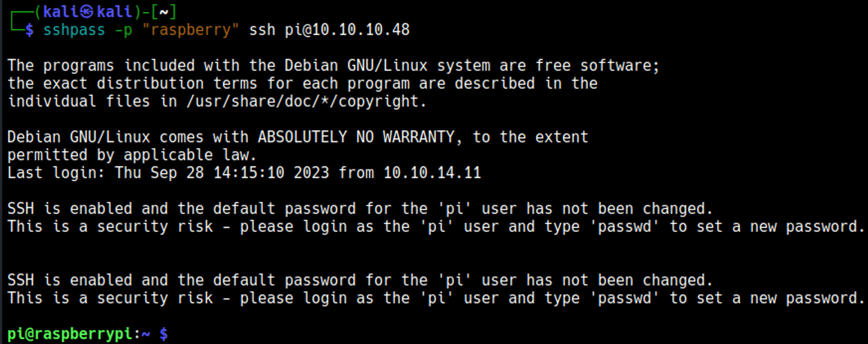Click the 14:15:10 login timestamp
Viewport: 868px width, 344px height.
point(249,173)
